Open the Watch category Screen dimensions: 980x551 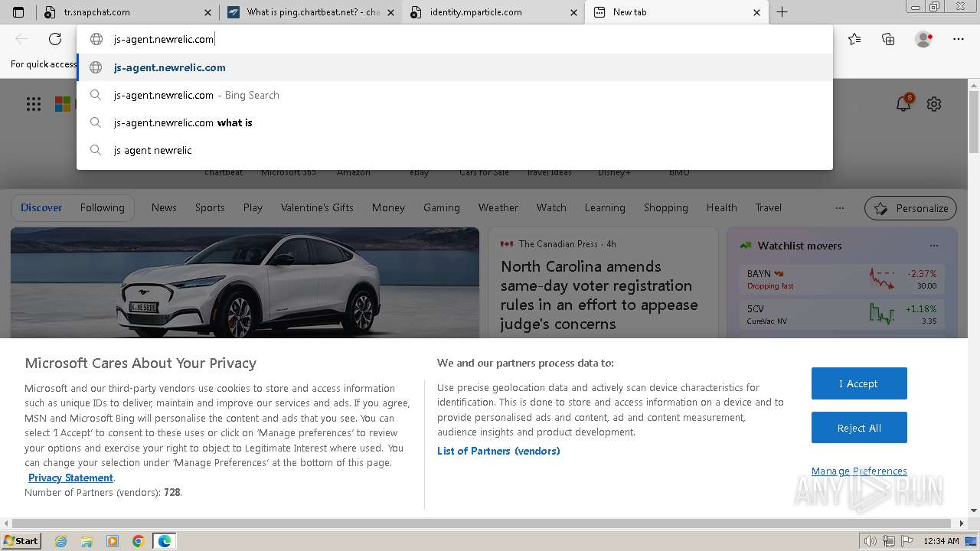tap(551, 207)
